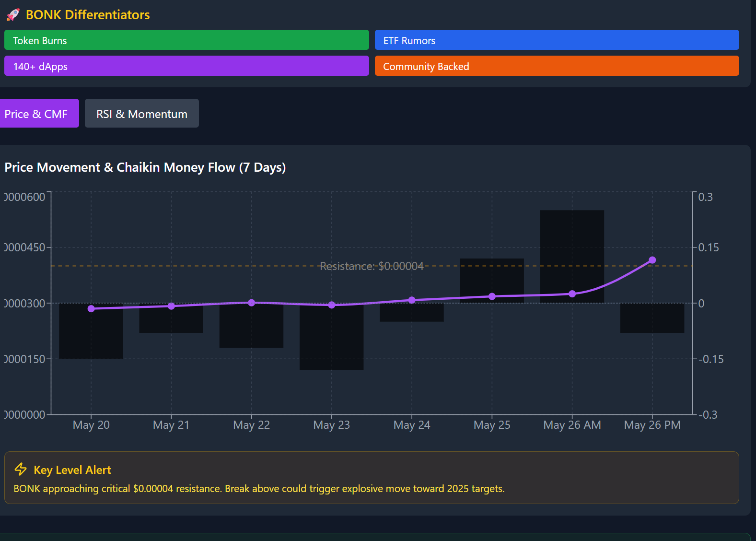Screen dimensions: 756x541
Task: Click the May 26 PM price data point
Action: point(652,260)
